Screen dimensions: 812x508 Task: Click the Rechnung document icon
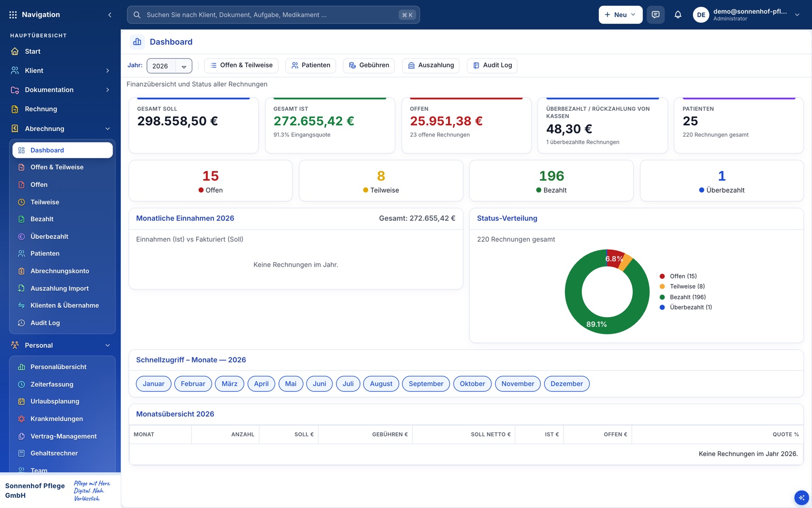click(15, 109)
